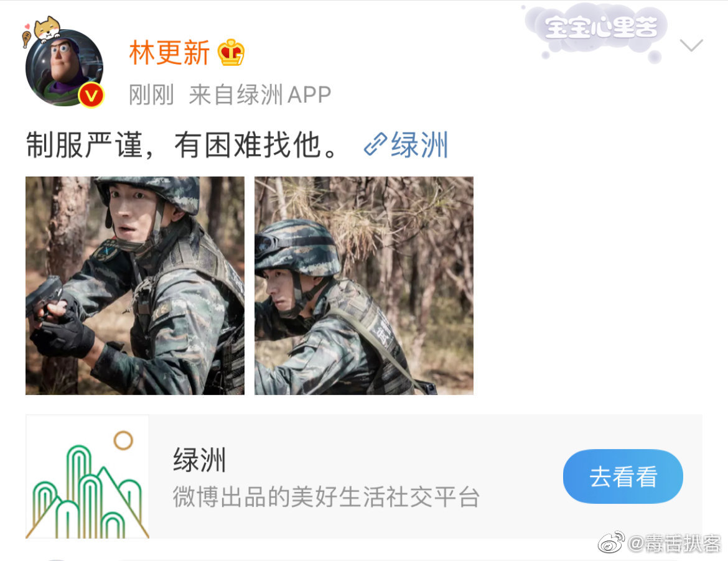The height and width of the screenshot is (561, 728).
Task: Open 林更新's Buzz Lightyear profile avatar
Action: 64,68
